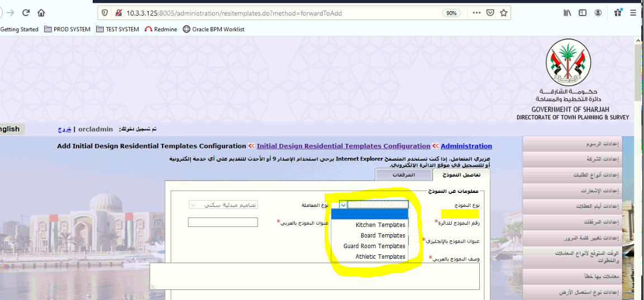Open Initial Design Residential Templates Configuration link

[x=344, y=146]
